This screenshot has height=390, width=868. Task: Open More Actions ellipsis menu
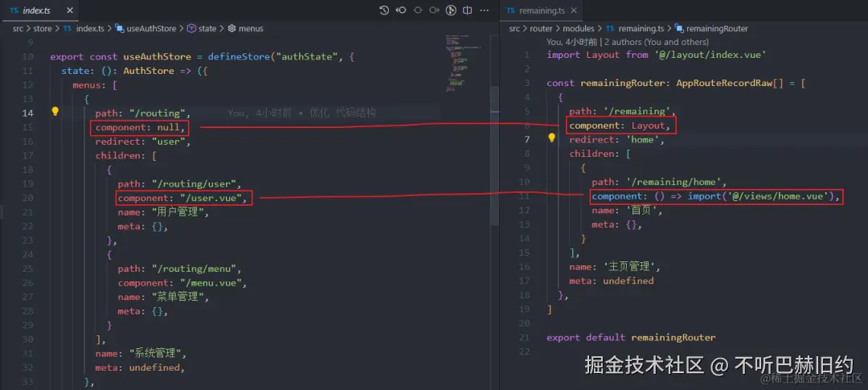coord(485,10)
